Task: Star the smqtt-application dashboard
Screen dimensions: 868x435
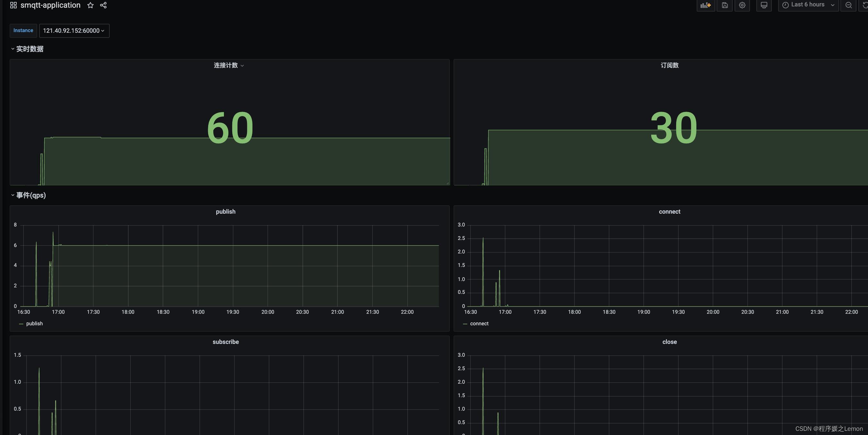Action: pos(90,5)
